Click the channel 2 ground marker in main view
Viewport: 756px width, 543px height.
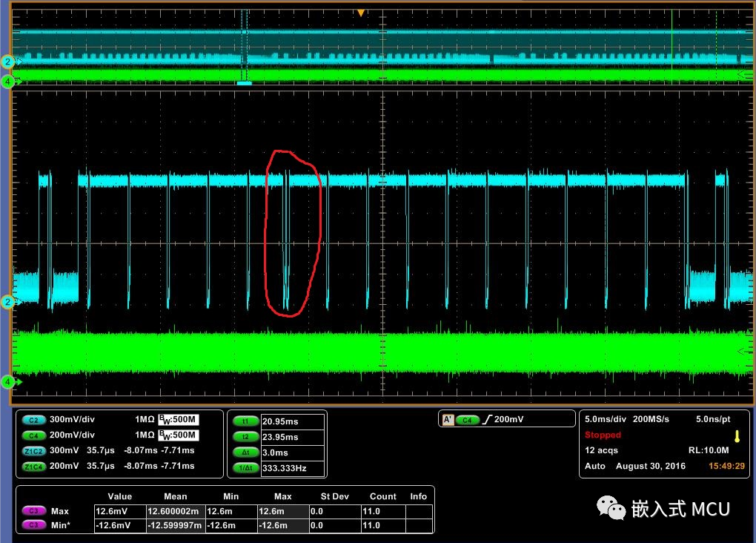[x=8, y=302]
